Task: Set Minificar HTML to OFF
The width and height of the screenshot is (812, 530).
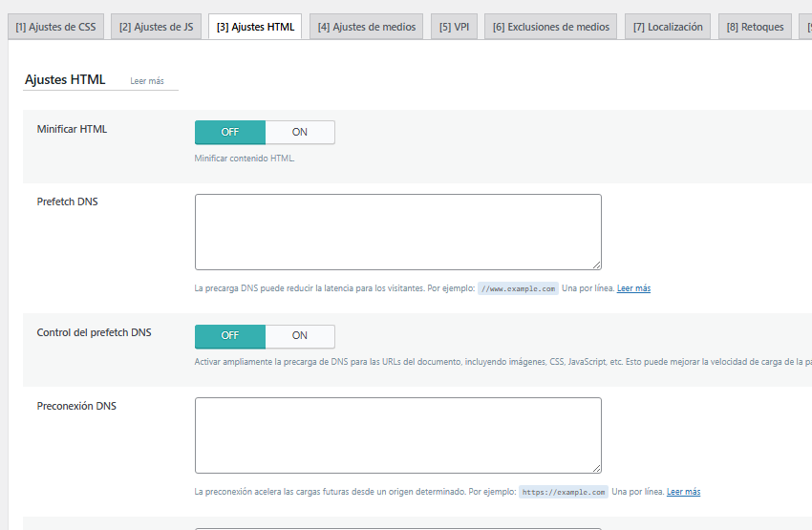Action: coord(230,132)
